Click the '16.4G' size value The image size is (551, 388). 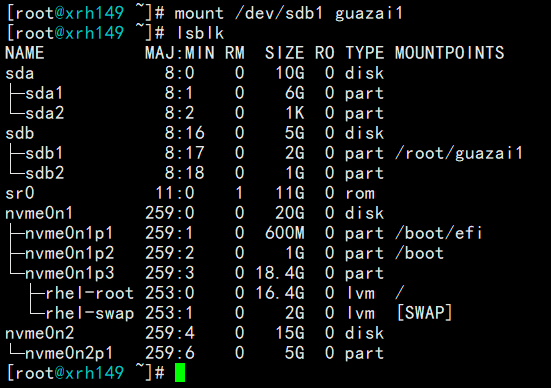click(x=280, y=293)
